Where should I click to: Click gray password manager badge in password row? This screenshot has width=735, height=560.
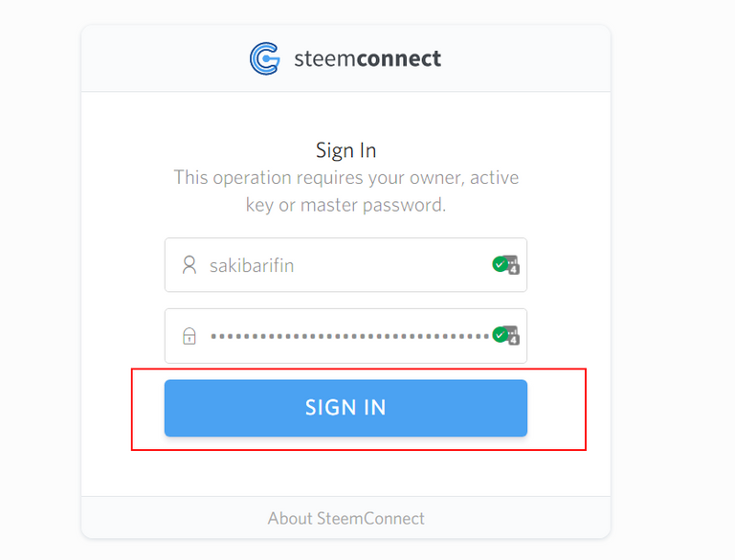tap(513, 336)
